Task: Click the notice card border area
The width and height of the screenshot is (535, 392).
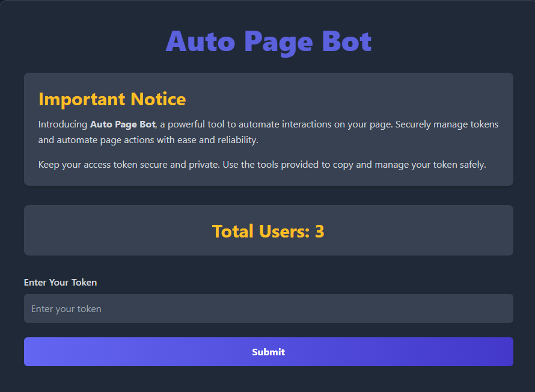Action: tap(268, 75)
